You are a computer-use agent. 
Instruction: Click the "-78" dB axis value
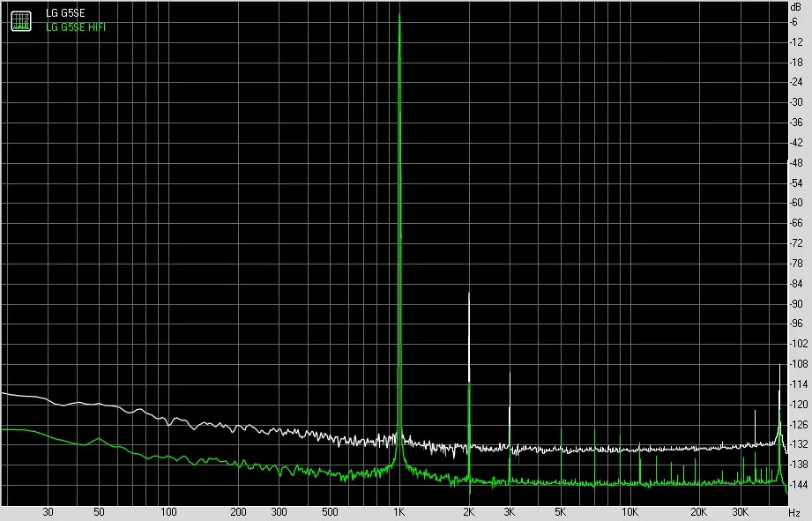click(796, 263)
